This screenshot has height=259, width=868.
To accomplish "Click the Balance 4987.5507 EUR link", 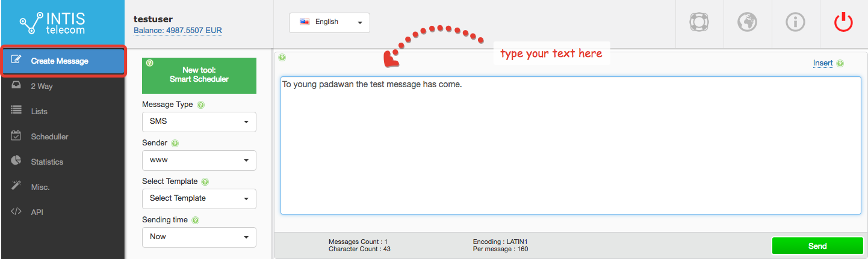I will click(178, 30).
